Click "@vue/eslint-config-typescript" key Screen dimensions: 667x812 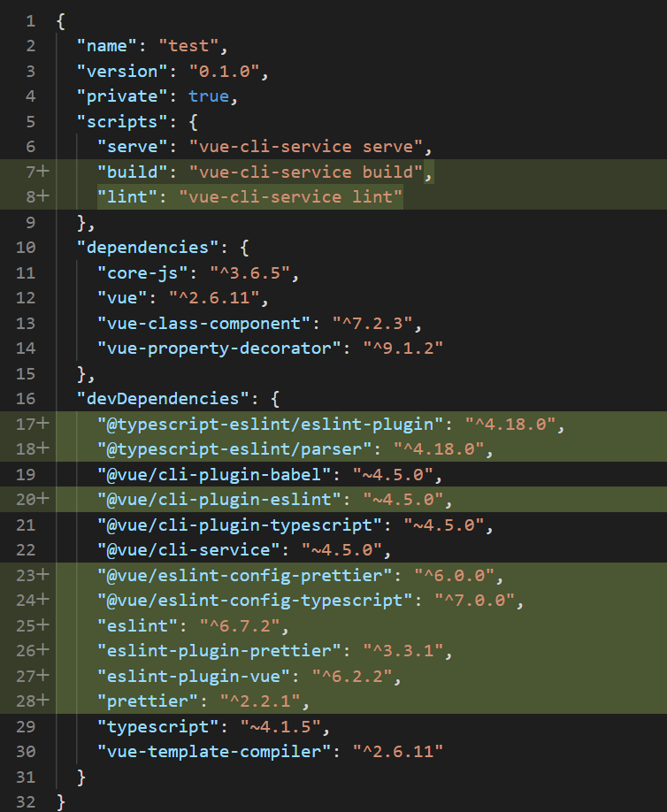point(256,601)
